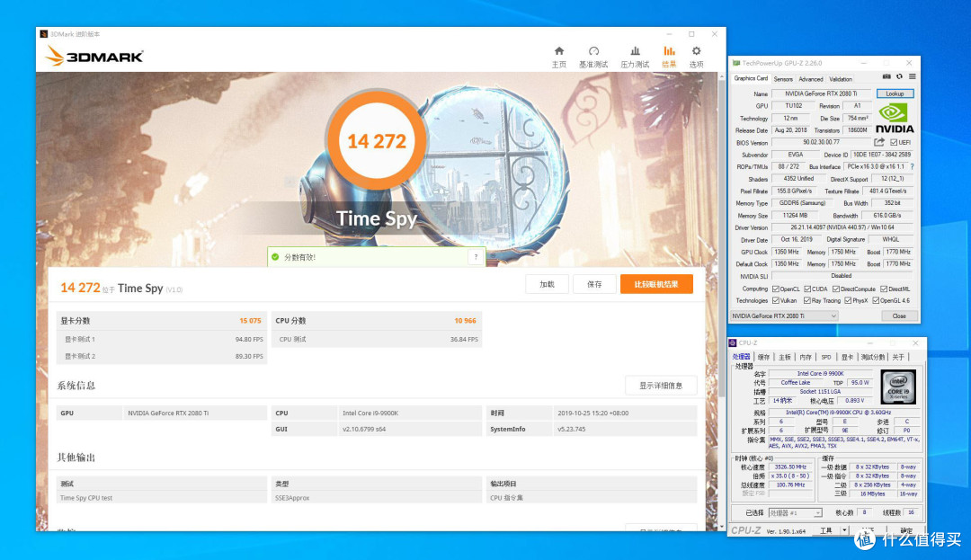Click the 加载 load button
The height and width of the screenshot is (560, 971).
[x=547, y=284]
